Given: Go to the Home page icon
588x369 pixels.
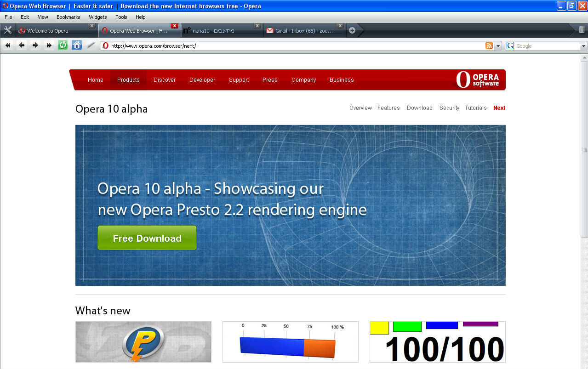Looking at the screenshot, I should (x=77, y=45).
